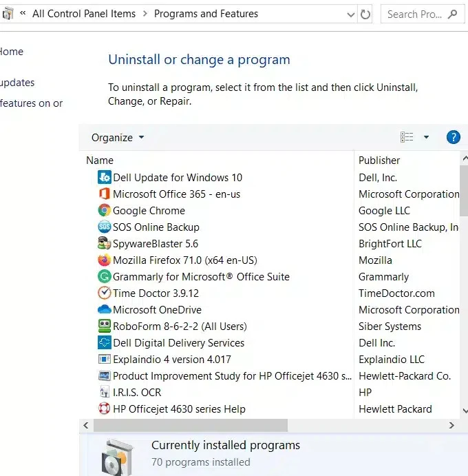Image resolution: width=468 pixels, height=476 pixels.
Task: Select Explaindio 4 version 4.017
Action: coord(171,360)
